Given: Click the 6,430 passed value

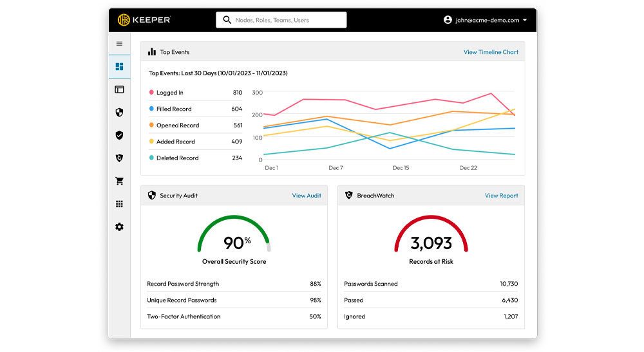Looking at the screenshot, I should (x=509, y=301).
